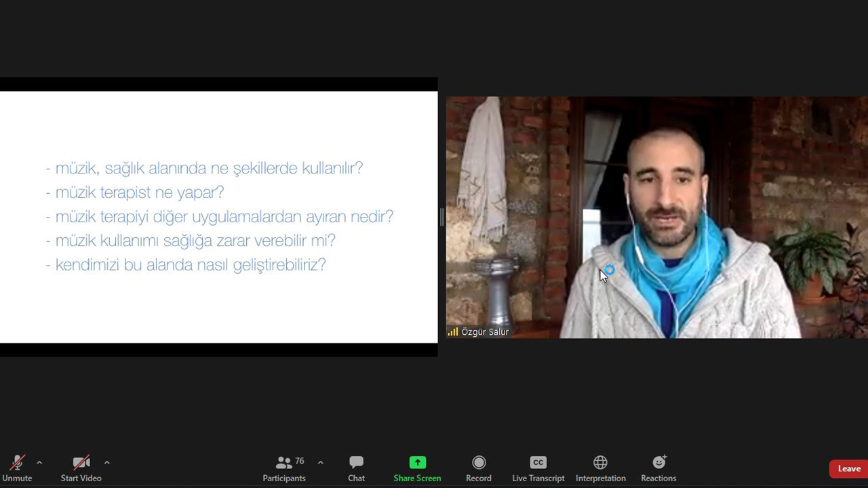Open the Participants panel
The width and height of the screenshot is (868, 488).
coord(284,468)
